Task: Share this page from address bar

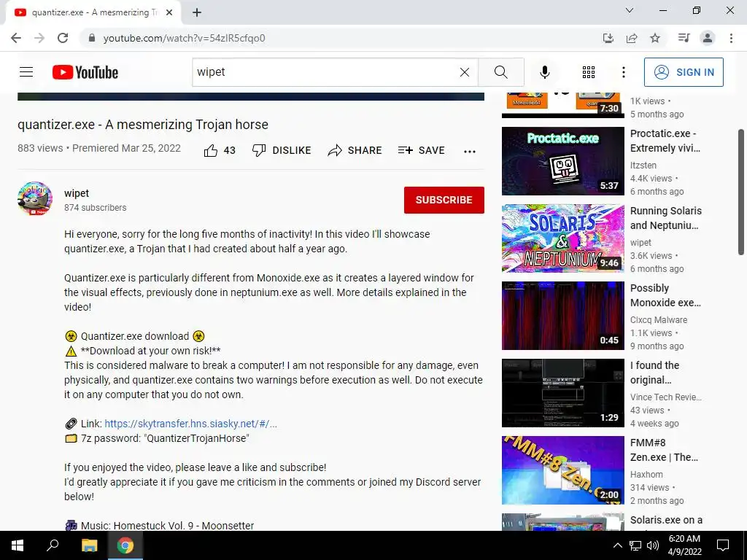Action: (x=632, y=38)
